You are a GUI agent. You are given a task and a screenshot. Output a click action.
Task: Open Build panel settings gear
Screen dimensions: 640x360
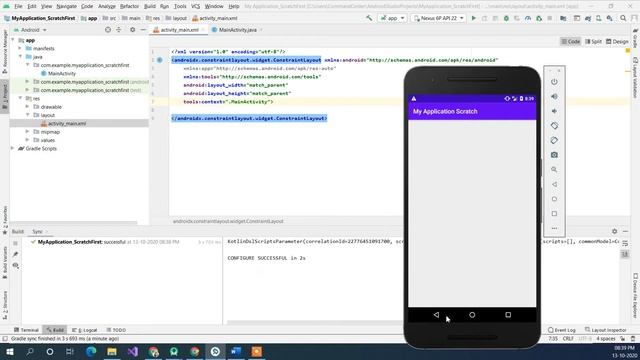click(615, 231)
